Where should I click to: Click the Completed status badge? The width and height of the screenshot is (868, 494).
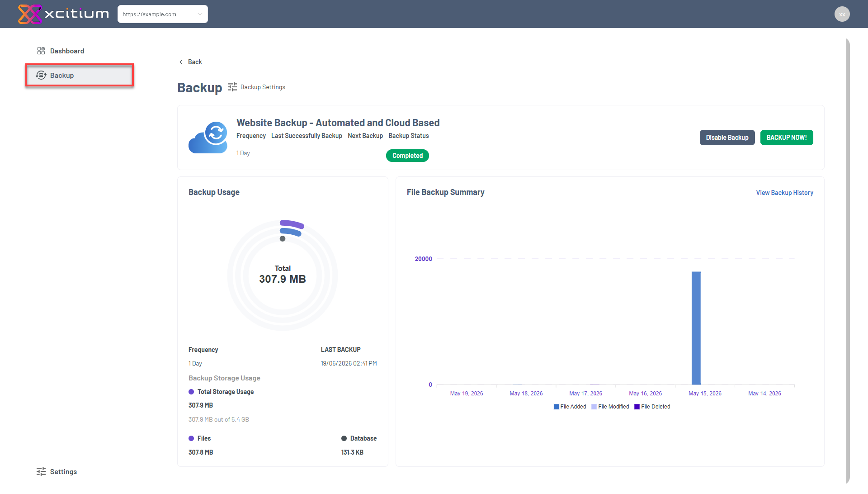[x=407, y=156]
